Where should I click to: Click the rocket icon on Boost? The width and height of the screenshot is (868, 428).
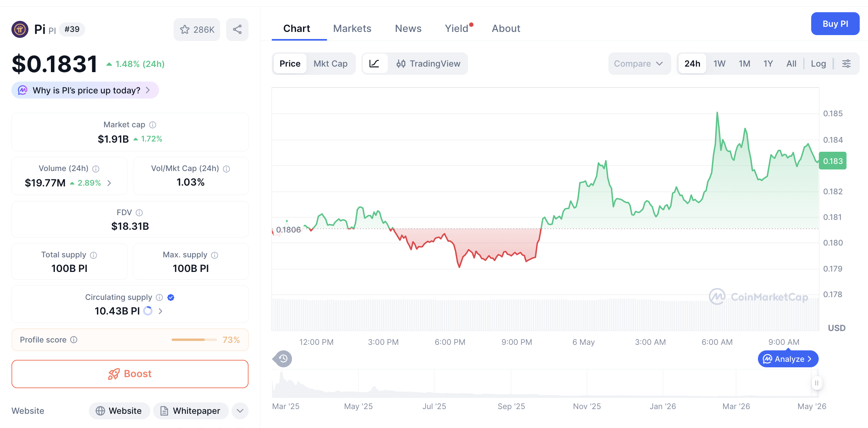click(114, 374)
